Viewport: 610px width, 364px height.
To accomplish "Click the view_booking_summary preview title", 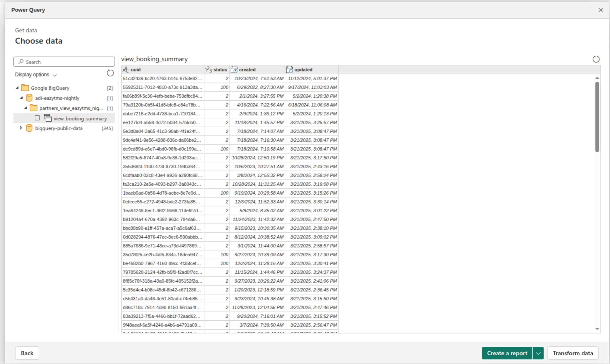I will point(154,59).
